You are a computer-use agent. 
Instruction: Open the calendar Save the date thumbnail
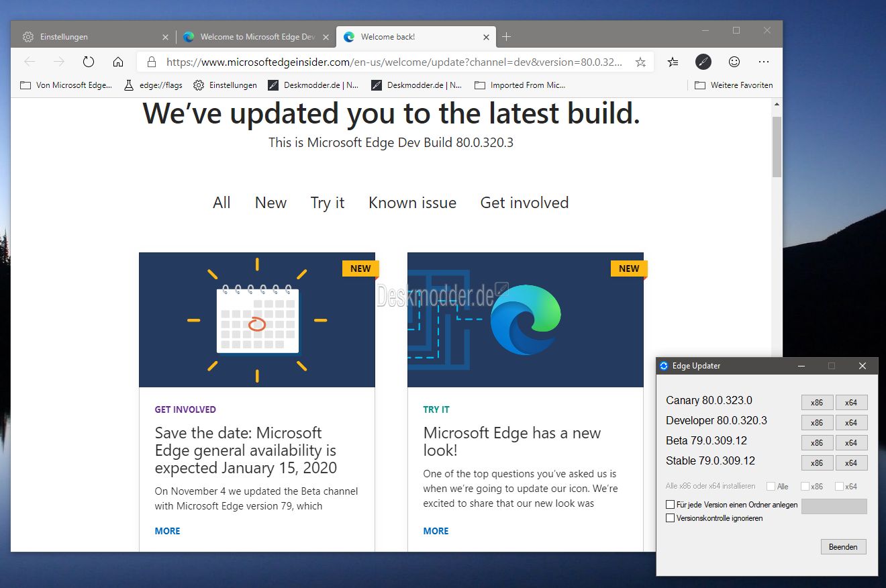pyautogui.click(x=257, y=320)
